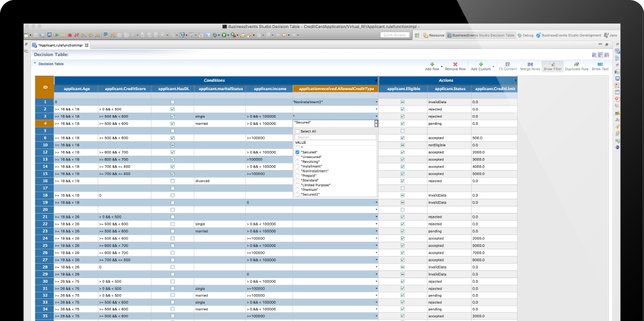
Task: Click the Add Row green plus icon
Action: click(432, 64)
